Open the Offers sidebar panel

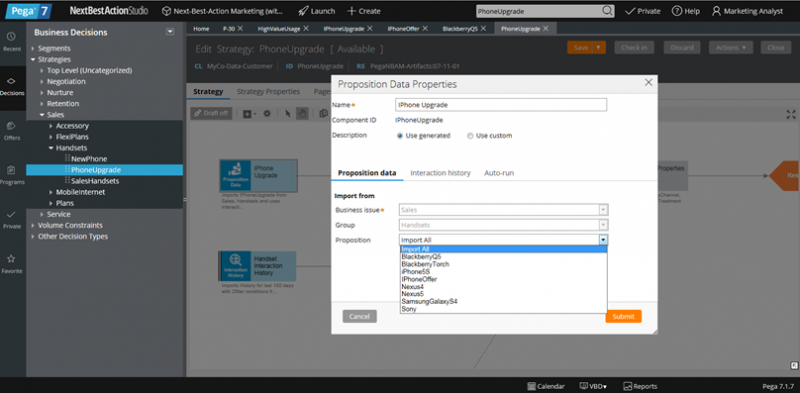[x=12, y=131]
